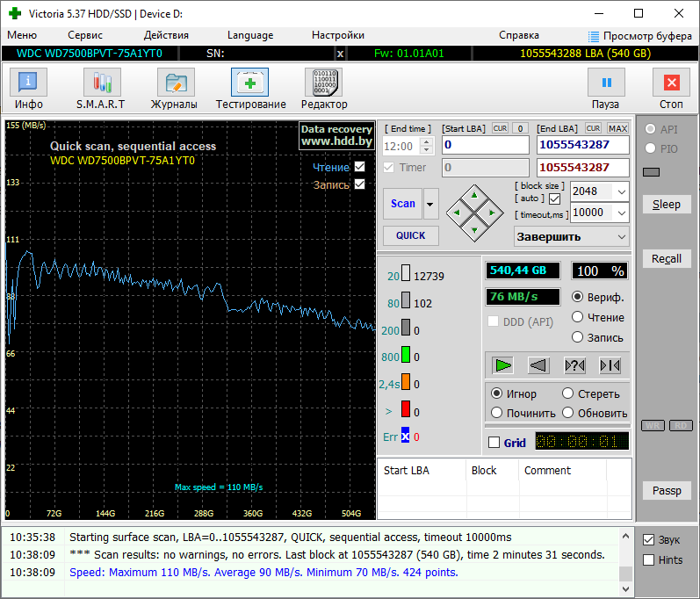Click the Passp button
This screenshot has width=700, height=599.
(x=666, y=490)
